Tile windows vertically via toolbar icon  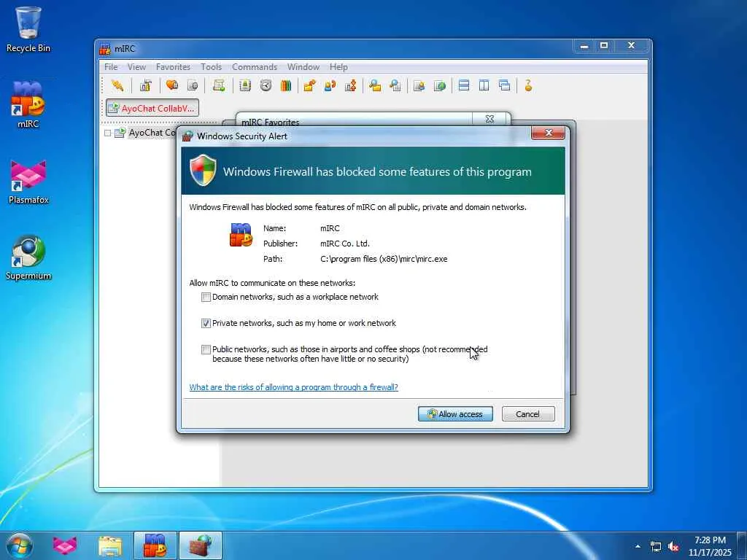(484, 86)
